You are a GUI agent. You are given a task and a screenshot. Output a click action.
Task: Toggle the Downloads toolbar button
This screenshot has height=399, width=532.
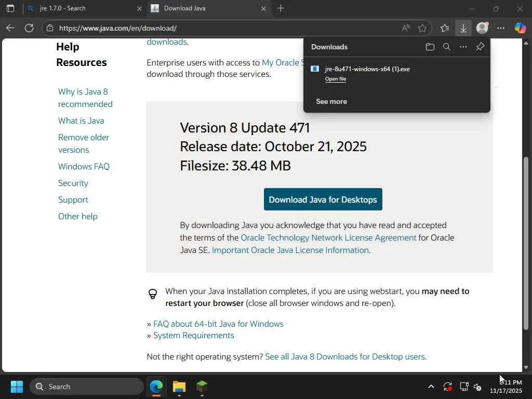point(463,28)
